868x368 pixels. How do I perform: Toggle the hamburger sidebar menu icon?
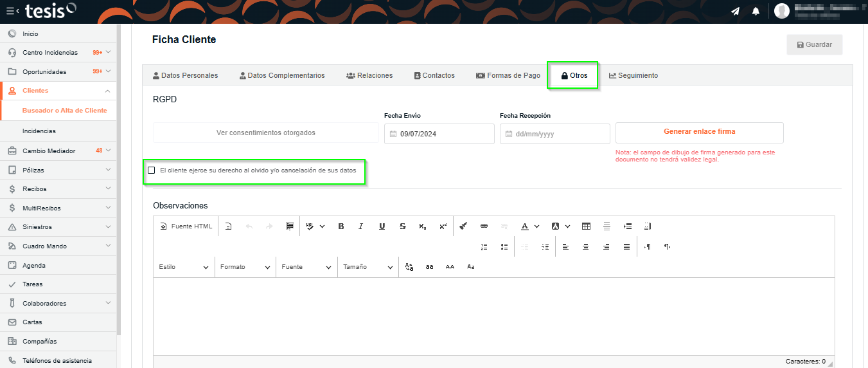(12, 11)
